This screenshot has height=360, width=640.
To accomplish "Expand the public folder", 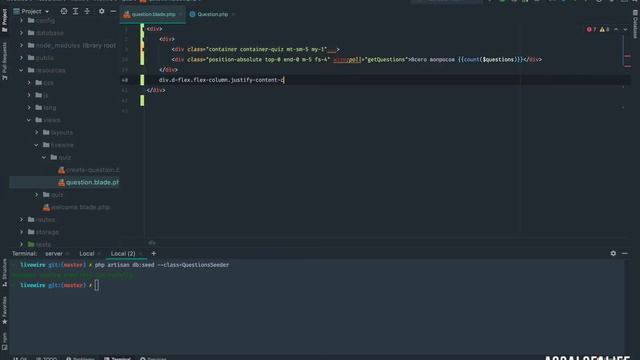I will pos(22,58).
